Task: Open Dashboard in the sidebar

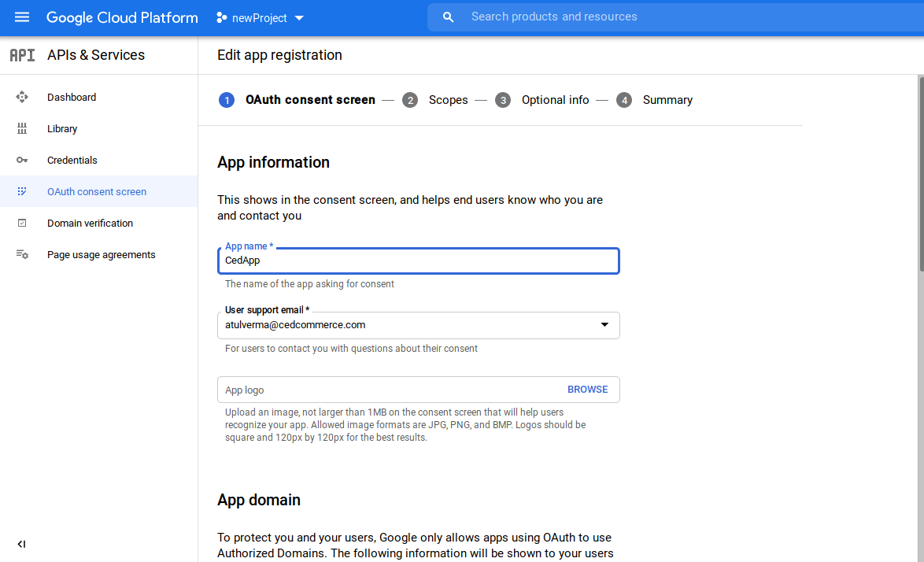Action: [x=99, y=97]
